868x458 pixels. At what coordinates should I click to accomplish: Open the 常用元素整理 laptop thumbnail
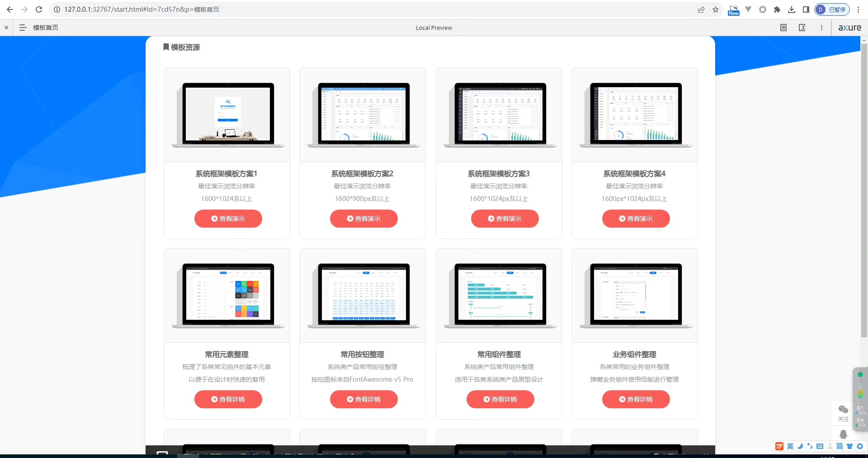click(x=228, y=295)
